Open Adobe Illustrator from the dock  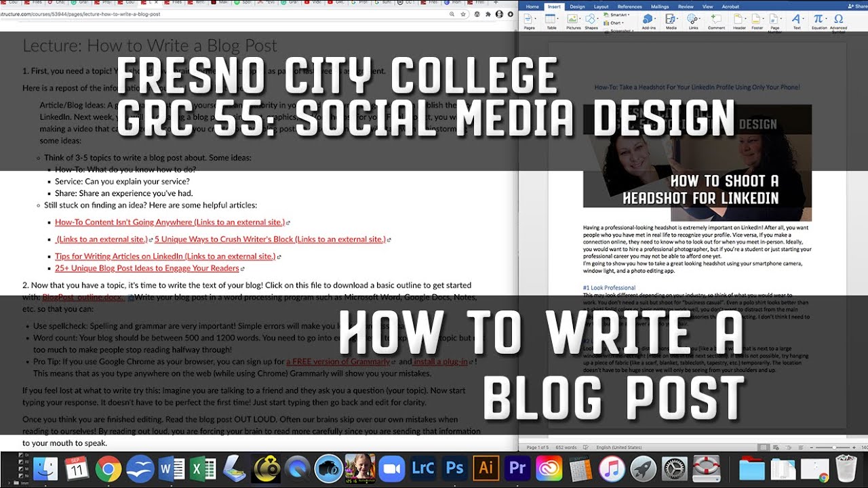pos(486,469)
